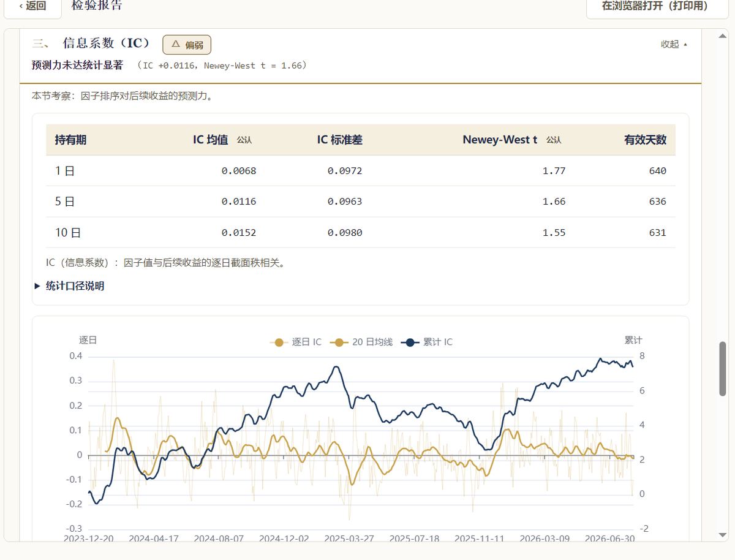Click the 偏弱 warning badge
Image resolution: width=735 pixels, height=560 pixels.
pyautogui.click(x=187, y=45)
